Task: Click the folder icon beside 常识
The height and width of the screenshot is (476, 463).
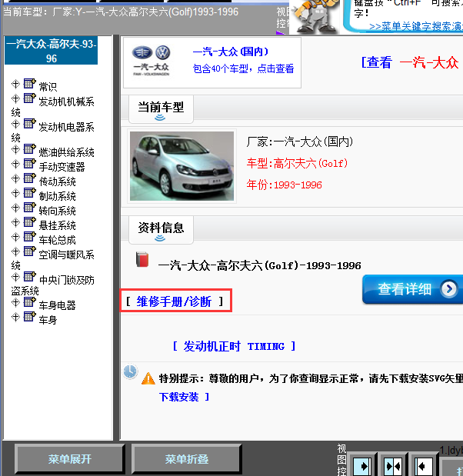Action: point(30,84)
